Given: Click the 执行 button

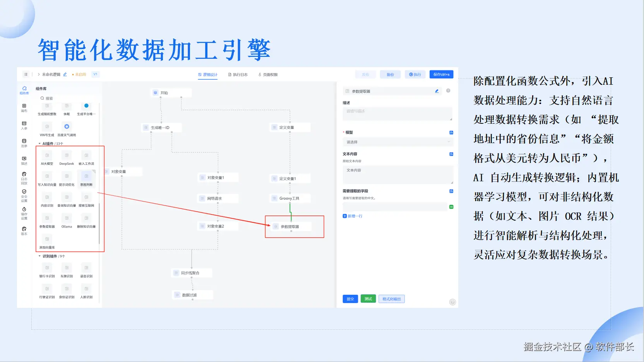Looking at the screenshot, I should (415, 75).
